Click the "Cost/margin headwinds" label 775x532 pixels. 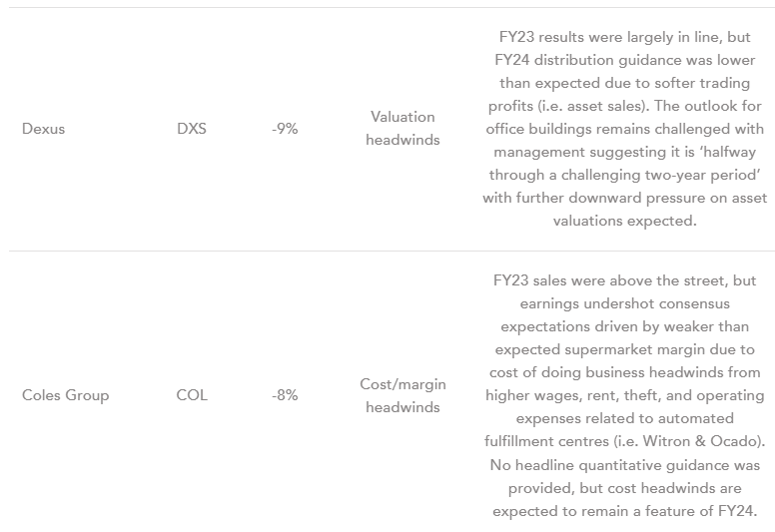[402, 394]
